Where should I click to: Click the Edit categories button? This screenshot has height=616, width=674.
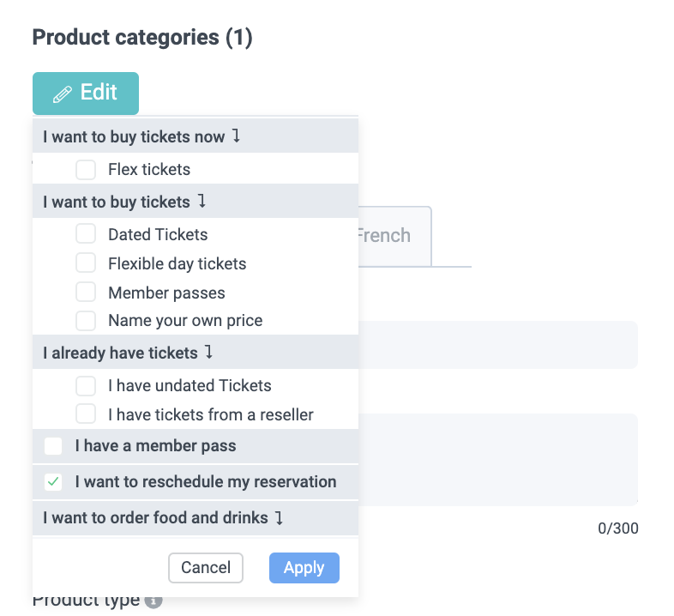coord(86,94)
